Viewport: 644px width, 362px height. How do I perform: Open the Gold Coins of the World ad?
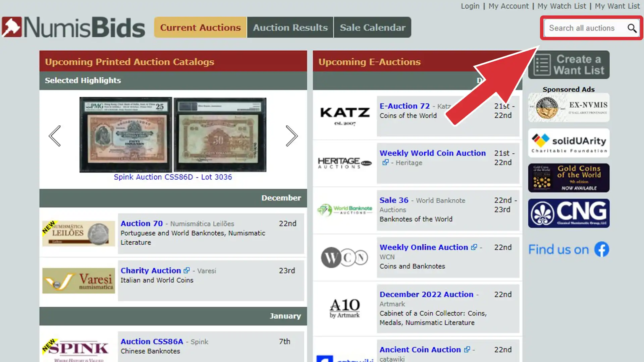[569, 178]
